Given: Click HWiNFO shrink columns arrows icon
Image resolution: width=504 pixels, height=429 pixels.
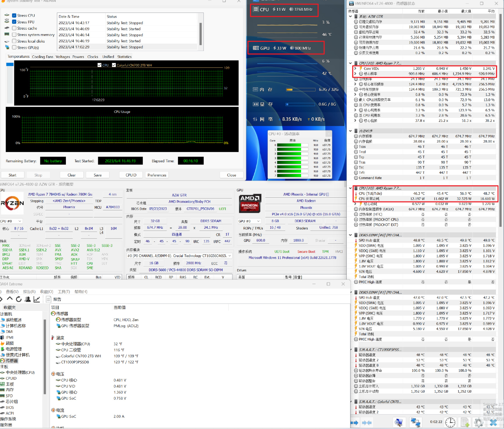Looking at the screenshot, I should [367, 422].
